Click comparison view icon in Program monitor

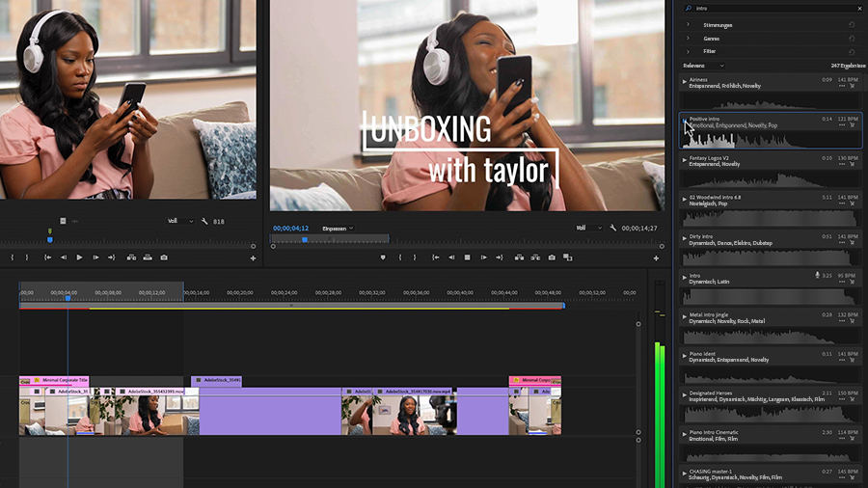pyautogui.click(x=567, y=258)
